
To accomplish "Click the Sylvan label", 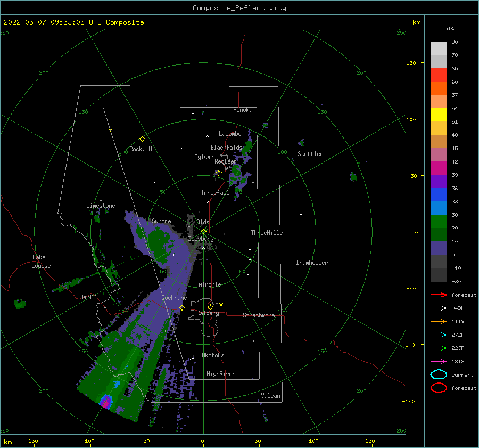I will point(204,157).
